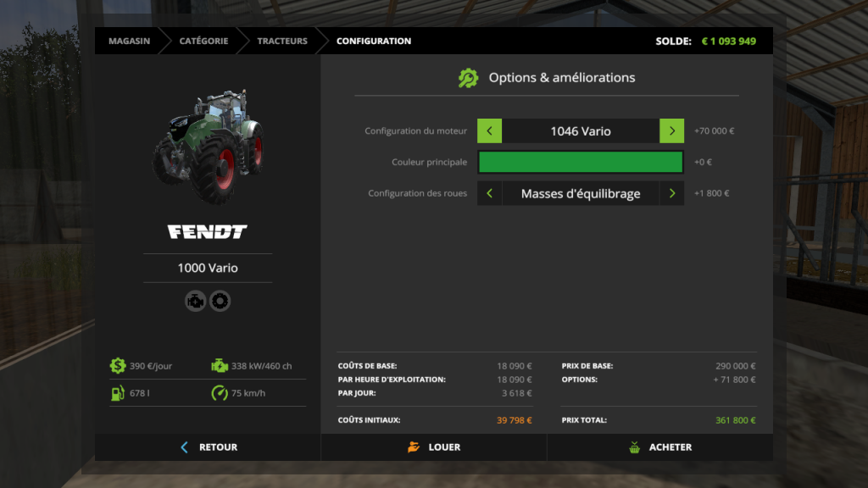Click the daily cost dollar icon

pyautogui.click(x=117, y=366)
